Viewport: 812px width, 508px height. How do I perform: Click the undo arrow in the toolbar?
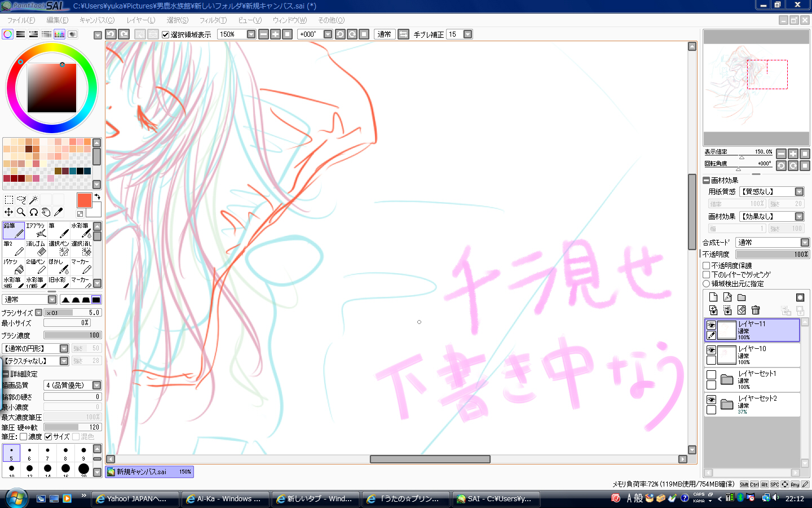(x=111, y=34)
